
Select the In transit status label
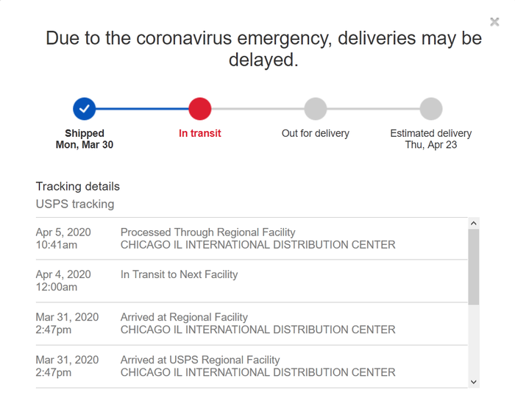point(200,133)
